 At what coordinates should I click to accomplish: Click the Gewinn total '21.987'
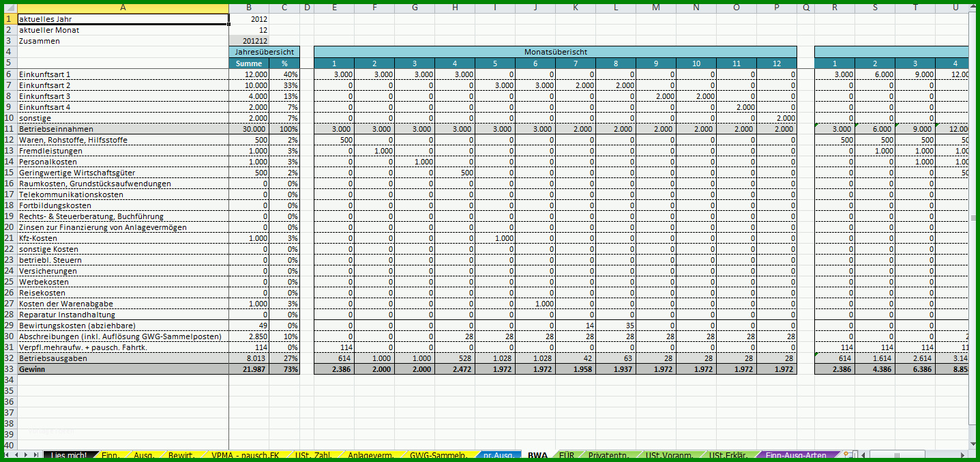coord(249,369)
